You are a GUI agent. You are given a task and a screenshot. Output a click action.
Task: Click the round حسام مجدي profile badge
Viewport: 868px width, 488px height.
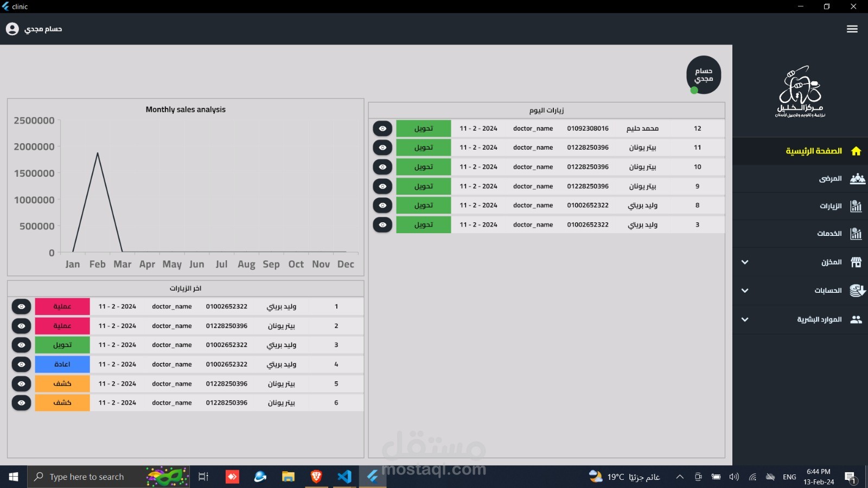pyautogui.click(x=704, y=75)
